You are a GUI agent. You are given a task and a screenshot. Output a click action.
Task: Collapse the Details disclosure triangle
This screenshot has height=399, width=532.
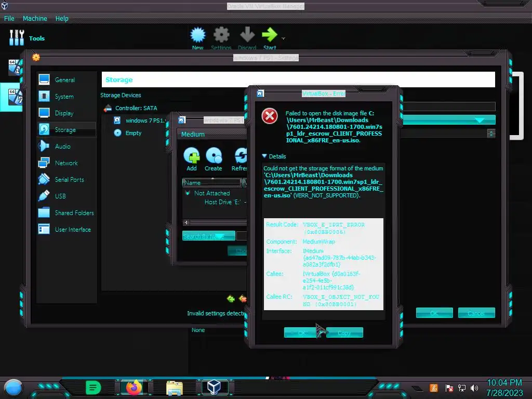(264, 156)
